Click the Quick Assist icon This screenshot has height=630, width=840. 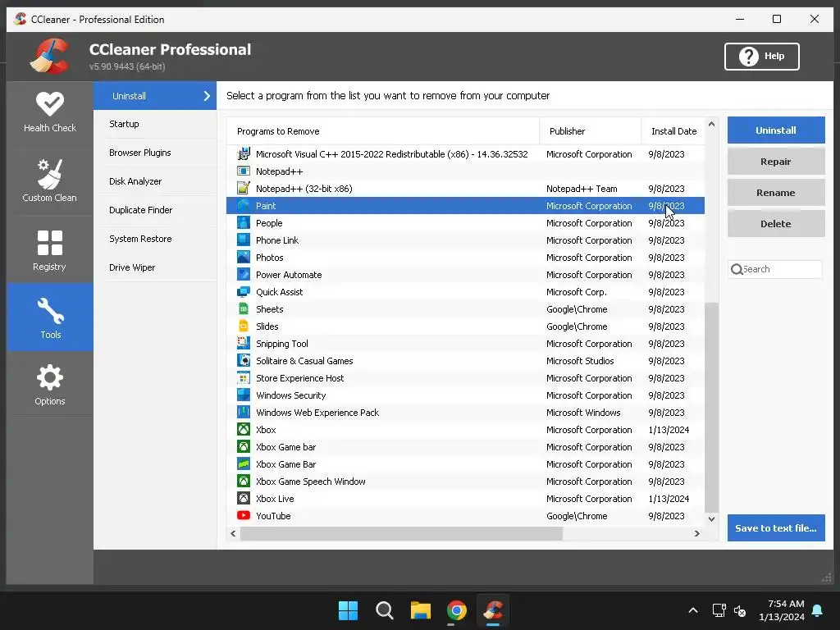pyautogui.click(x=243, y=292)
